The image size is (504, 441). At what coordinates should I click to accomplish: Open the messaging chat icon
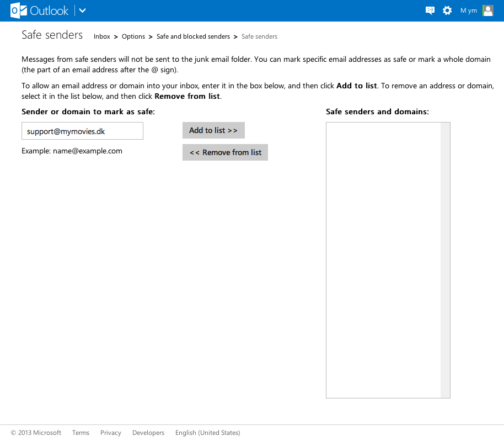click(430, 10)
